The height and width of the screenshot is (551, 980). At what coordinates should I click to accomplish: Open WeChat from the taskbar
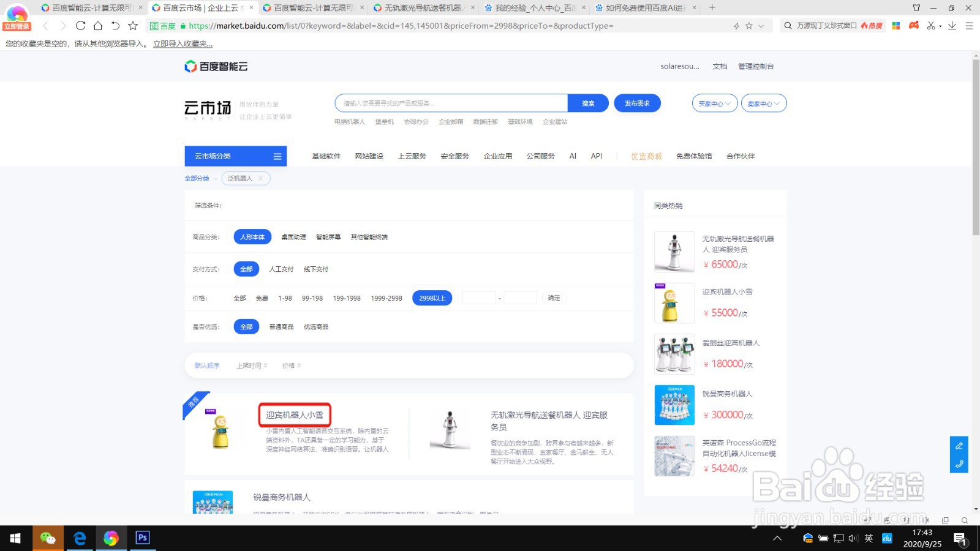click(48, 538)
